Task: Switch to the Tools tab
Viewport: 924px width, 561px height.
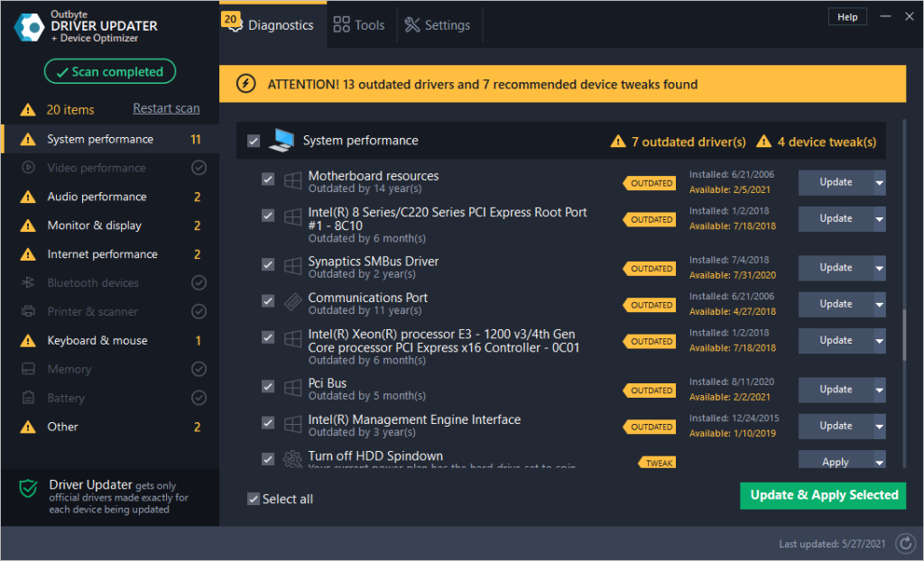Action: tap(360, 24)
